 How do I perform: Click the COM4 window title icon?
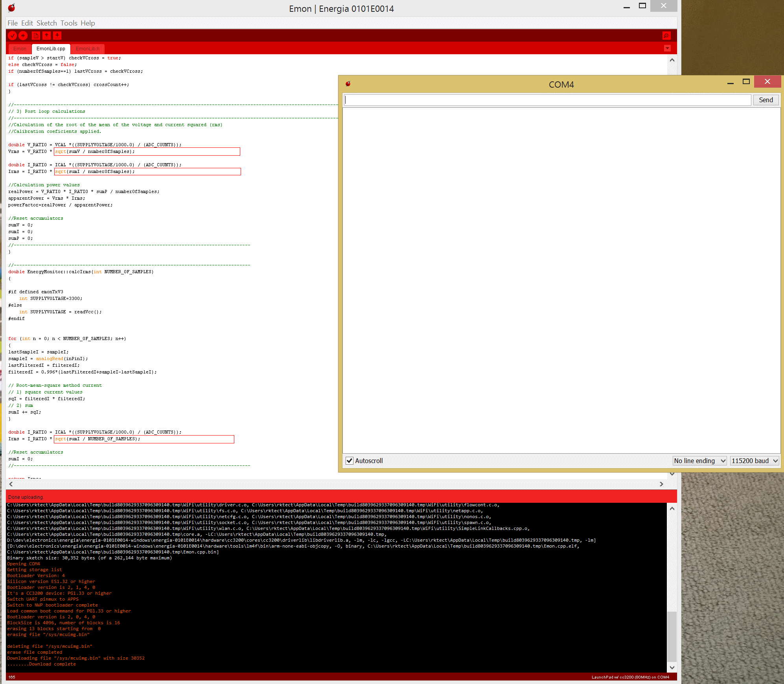pos(348,84)
